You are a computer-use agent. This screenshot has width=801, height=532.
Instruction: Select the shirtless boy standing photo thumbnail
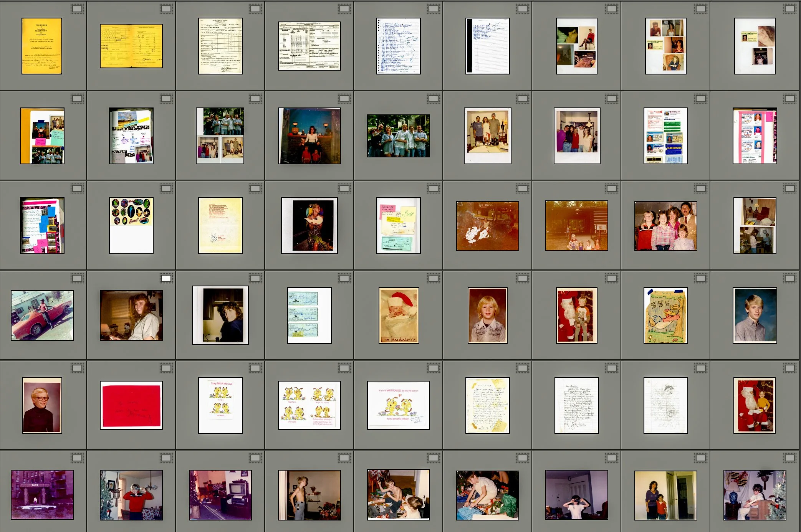309,495
